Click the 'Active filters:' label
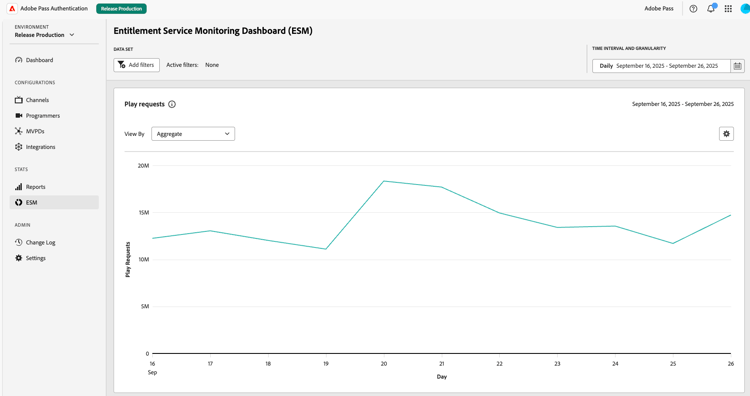Screen dimensions: 750x396 point(182,65)
